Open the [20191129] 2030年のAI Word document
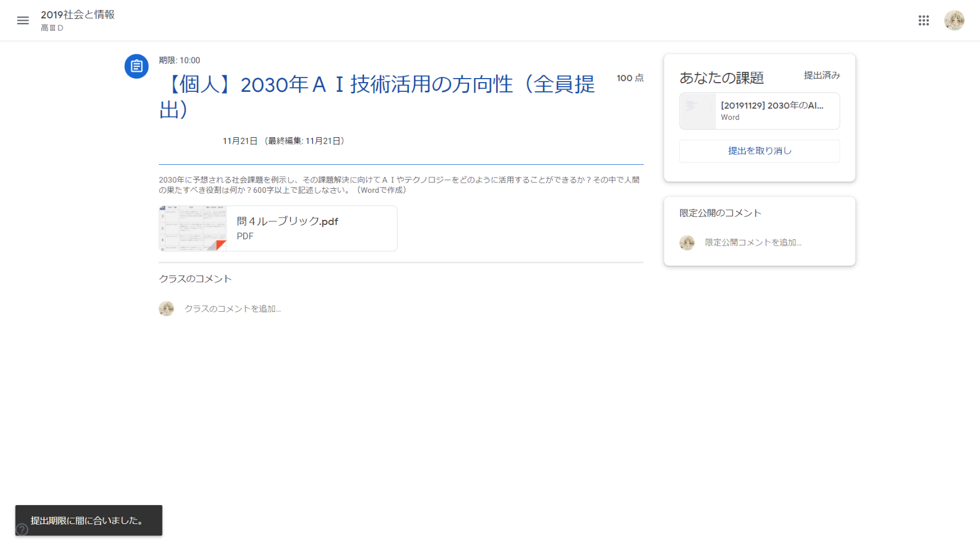This screenshot has height=551, width=980. tap(772, 106)
